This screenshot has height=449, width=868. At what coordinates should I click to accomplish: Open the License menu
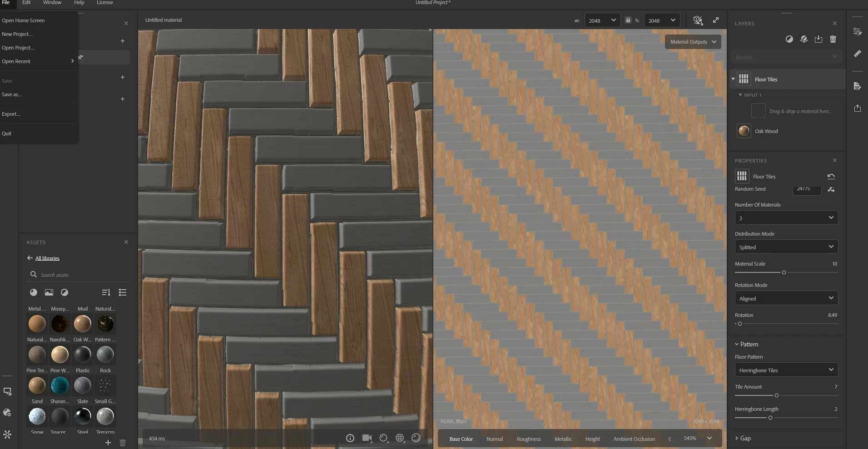105,3
